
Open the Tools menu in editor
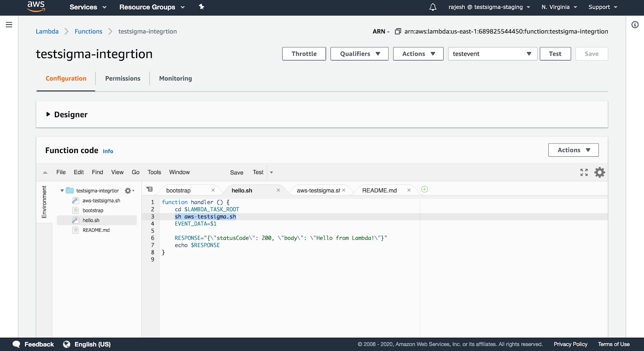click(x=154, y=172)
